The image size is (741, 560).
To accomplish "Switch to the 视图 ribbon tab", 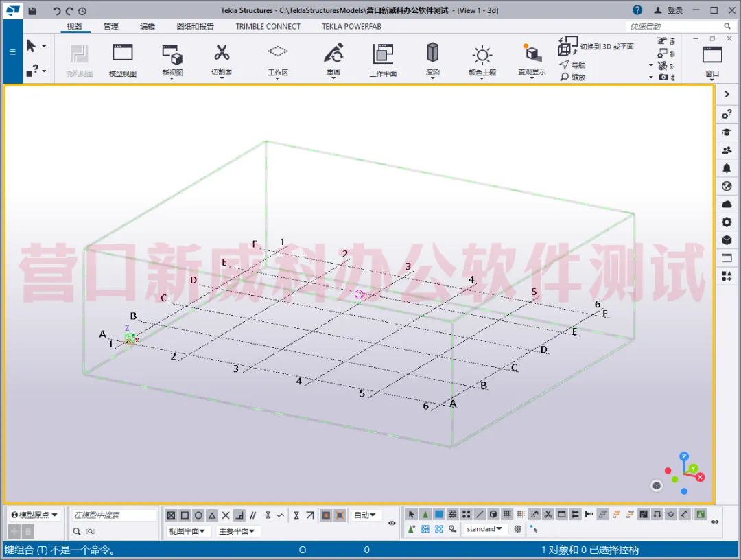I will [74, 26].
